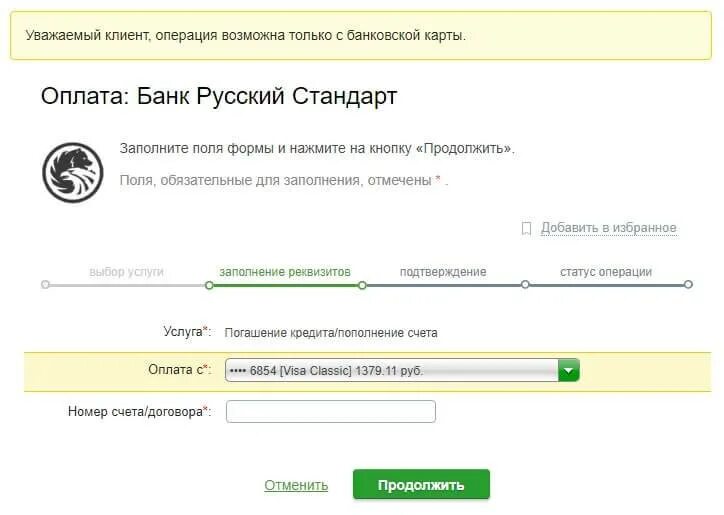Image resolution: width=724 pixels, height=515 pixels.
Task: Click the 'Отменить' link
Action: pyautogui.click(x=296, y=485)
